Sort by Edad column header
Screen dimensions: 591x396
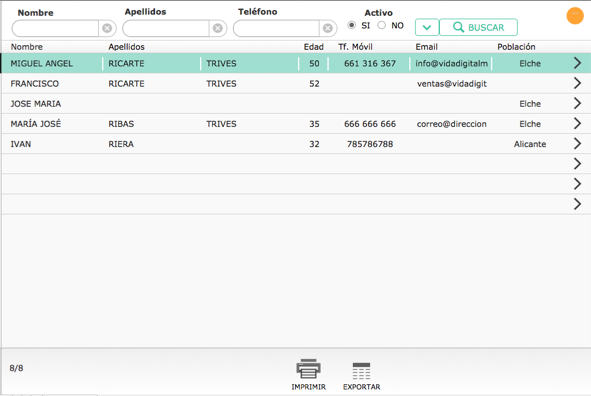click(314, 47)
